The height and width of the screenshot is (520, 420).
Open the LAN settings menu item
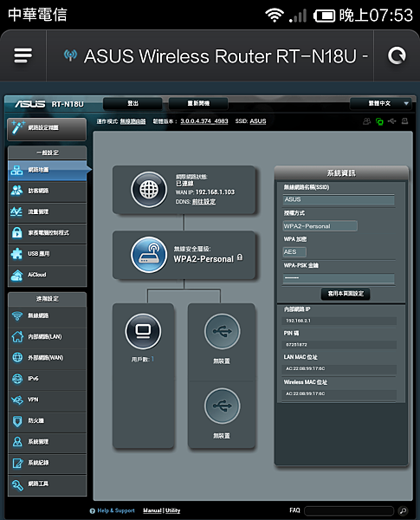pos(47,337)
